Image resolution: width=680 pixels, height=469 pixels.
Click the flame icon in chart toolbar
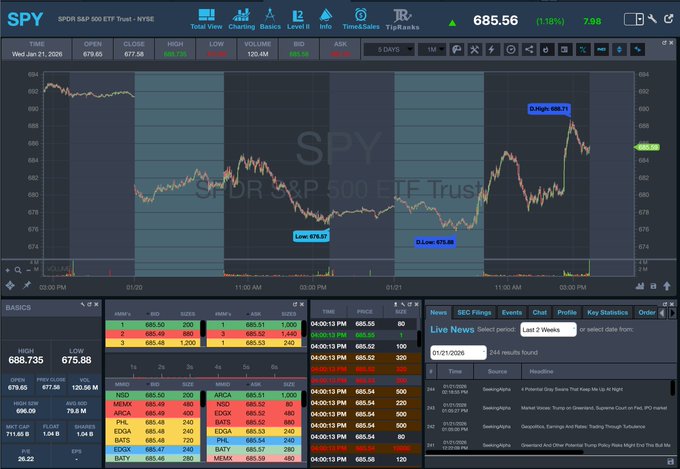tap(546, 49)
